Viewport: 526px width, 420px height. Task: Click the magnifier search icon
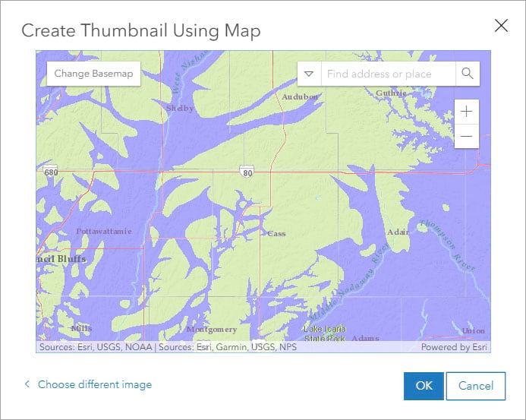[x=468, y=74]
